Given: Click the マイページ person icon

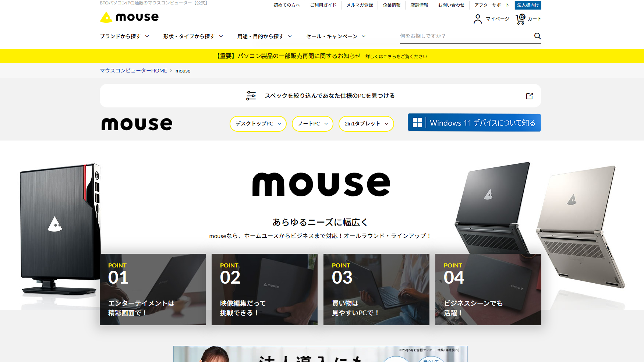Looking at the screenshot, I should coord(477,18).
